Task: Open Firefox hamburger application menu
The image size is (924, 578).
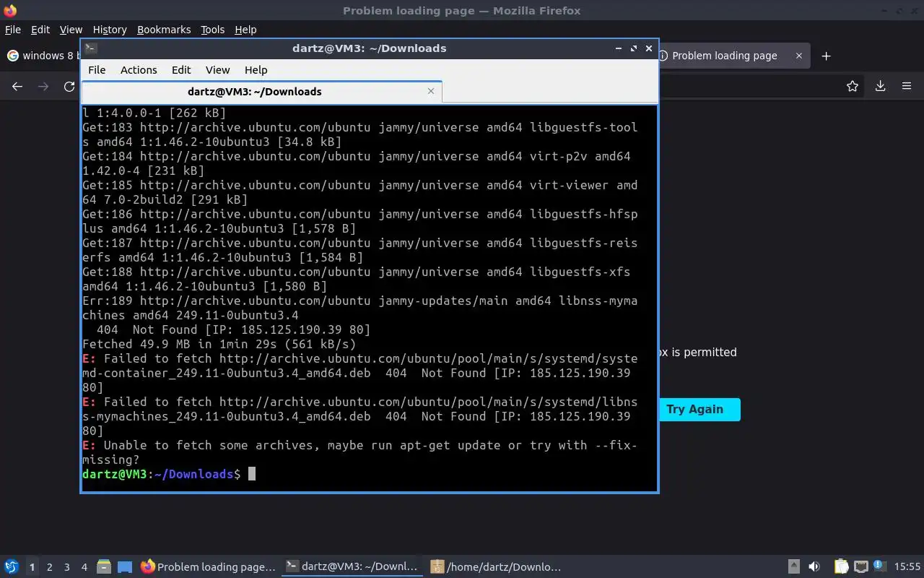Action: tap(907, 86)
